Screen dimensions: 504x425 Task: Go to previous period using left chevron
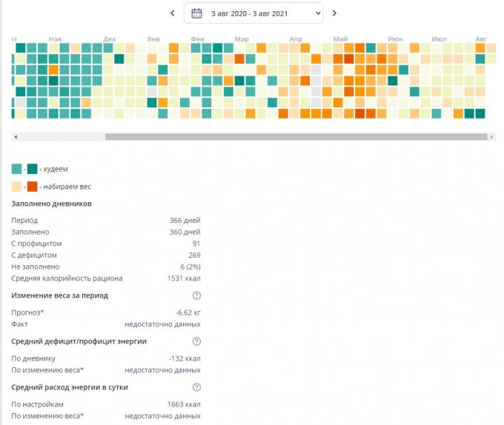point(173,13)
